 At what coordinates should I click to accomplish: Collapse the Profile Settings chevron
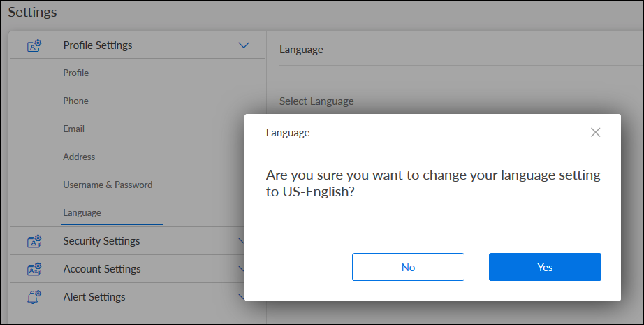click(243, 45)
